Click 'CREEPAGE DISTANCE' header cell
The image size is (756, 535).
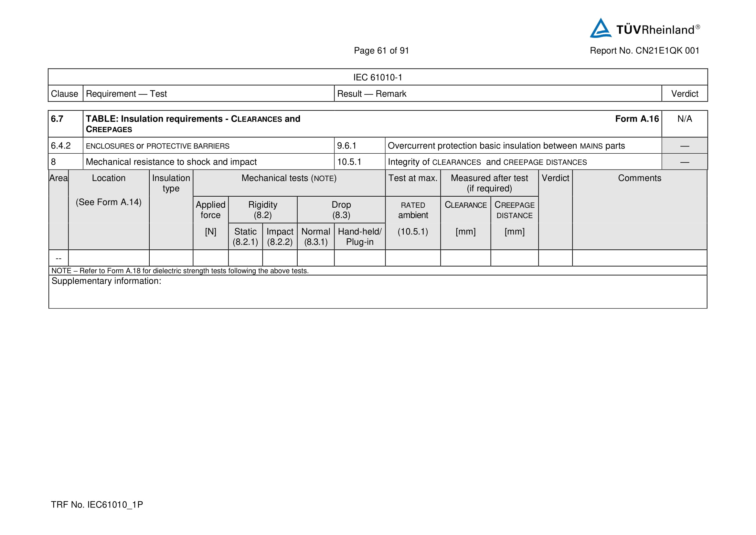(514, 210)
